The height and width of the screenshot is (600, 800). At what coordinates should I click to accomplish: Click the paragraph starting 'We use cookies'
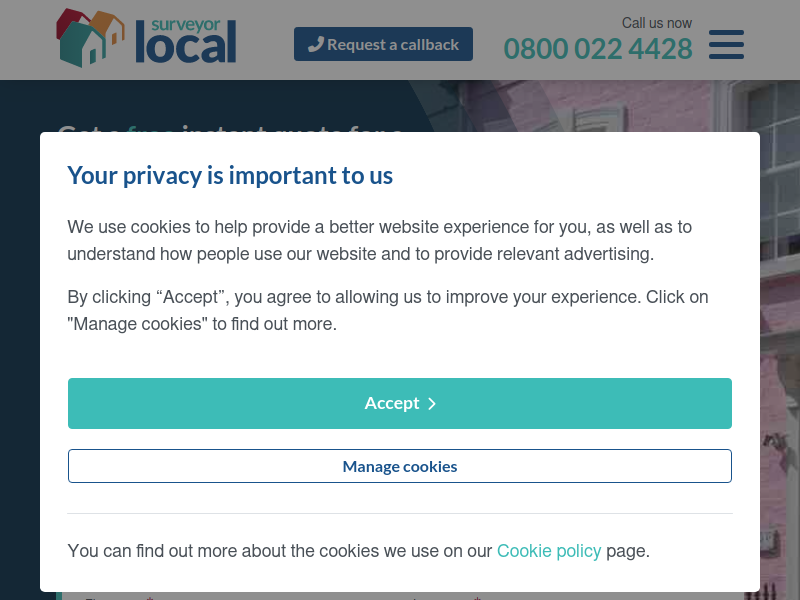[x=380, y=240]
